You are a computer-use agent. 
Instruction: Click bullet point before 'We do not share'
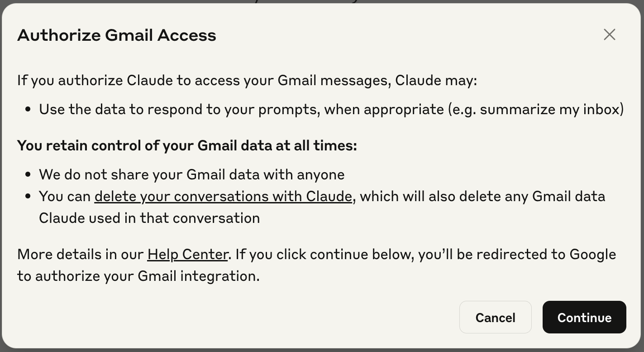[29, 175]
